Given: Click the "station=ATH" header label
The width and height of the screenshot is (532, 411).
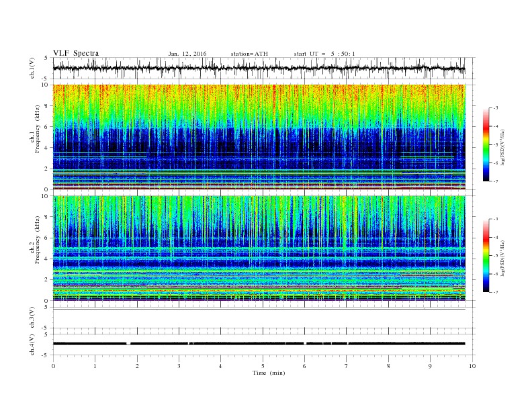Looking at the screenshot, I should (249, 54).
